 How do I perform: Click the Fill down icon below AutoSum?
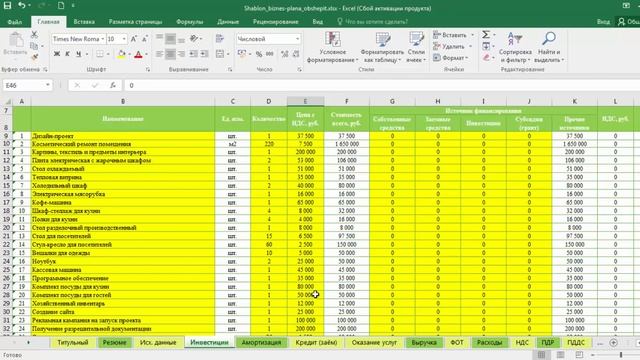coord(486,46)
